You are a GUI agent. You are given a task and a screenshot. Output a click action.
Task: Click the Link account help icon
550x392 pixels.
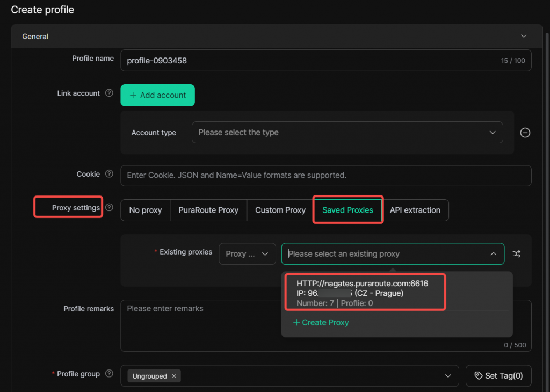coord(109,93)
